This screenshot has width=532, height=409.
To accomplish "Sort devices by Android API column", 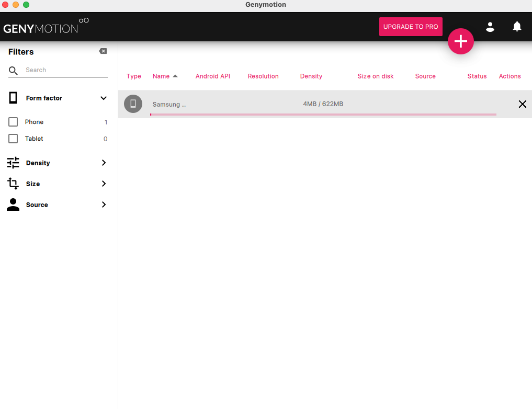I will 212,76.
